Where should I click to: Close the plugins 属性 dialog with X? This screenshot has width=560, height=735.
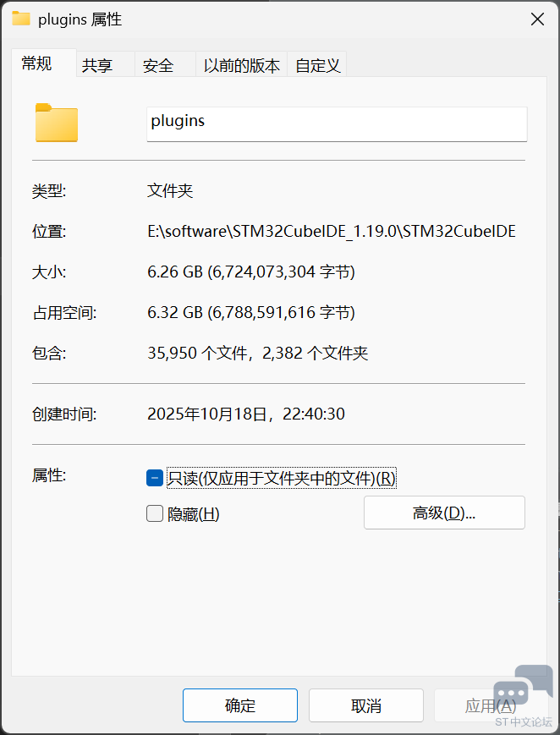point(537,19)
